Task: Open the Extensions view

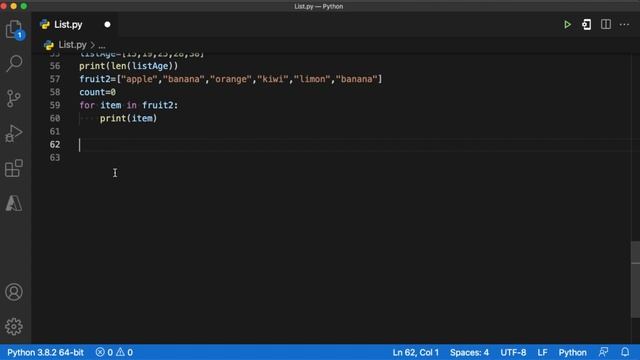Action: pos(14,168)
